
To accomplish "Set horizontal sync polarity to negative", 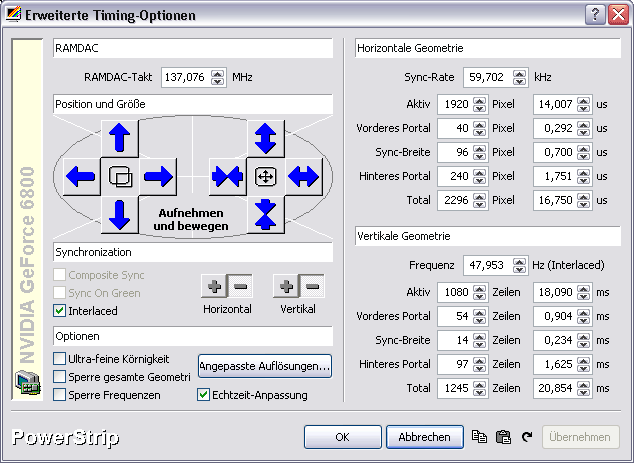I will pyautogui.click(x=240, y=286).
